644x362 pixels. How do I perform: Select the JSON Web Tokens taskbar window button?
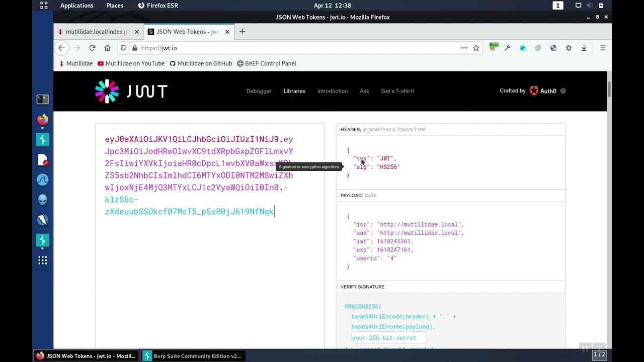pyautogui.click(x=86, y=356)
